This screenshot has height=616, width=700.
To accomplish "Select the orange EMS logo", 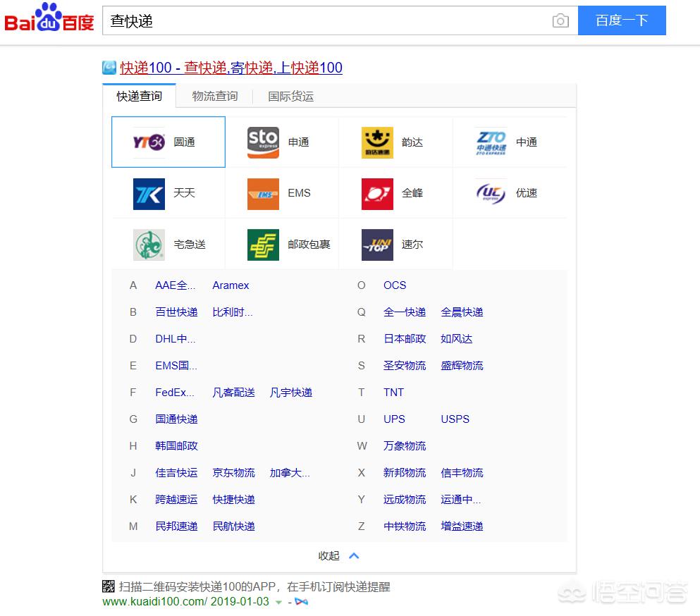I will (263, 195).
